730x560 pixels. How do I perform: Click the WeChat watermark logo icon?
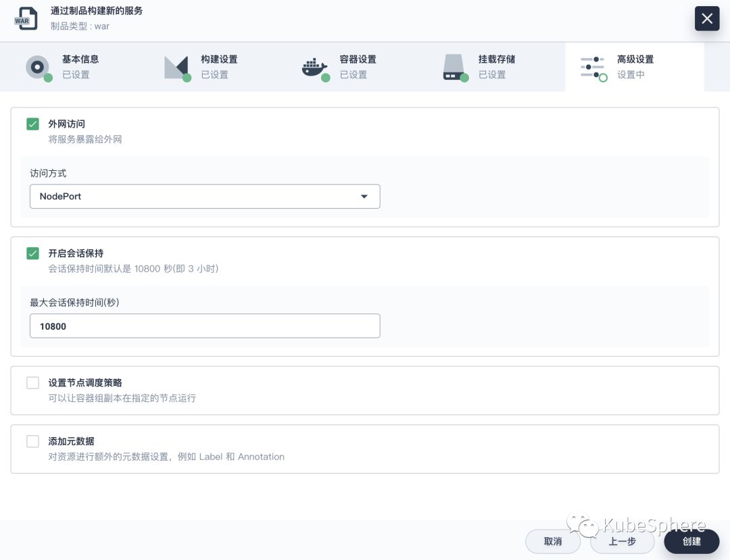583,525
